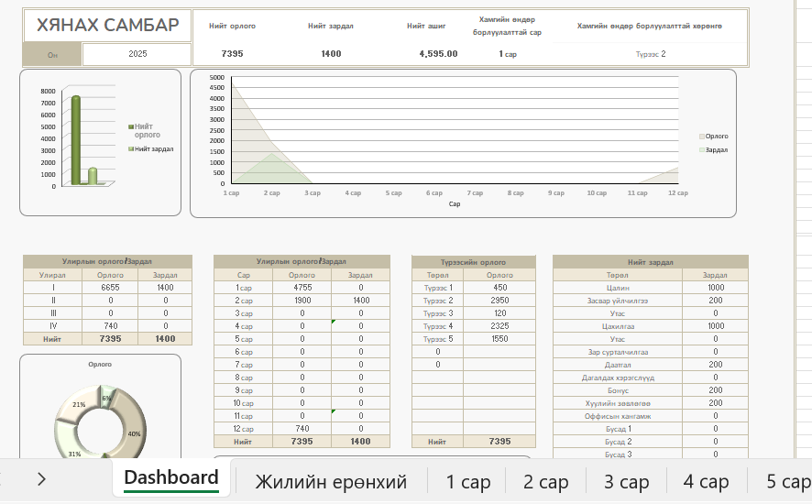The image size is (812, 504).
Task: Click the year cell showing 2025
Action: click(137, 54)
